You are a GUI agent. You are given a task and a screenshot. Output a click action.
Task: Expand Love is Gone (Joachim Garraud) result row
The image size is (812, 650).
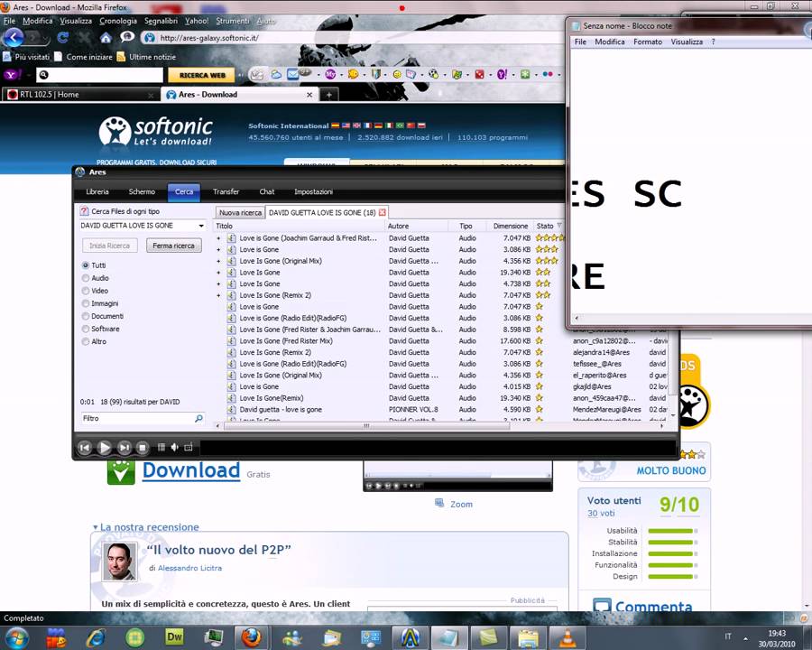(x=218, y=238)
